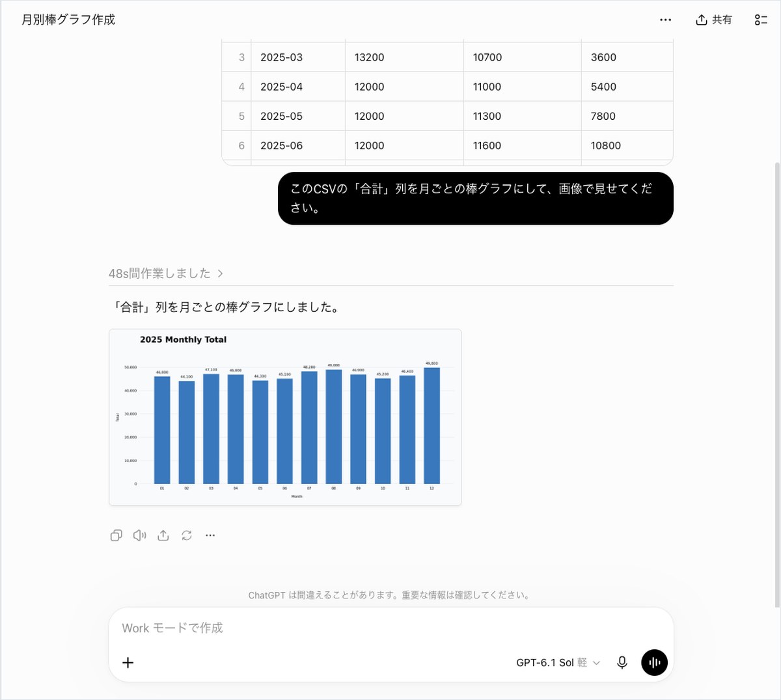Click the reply text 「合計」列を月ごとの棒グラフにしました
Screen dimensions: 781x700
click(226, 307)
